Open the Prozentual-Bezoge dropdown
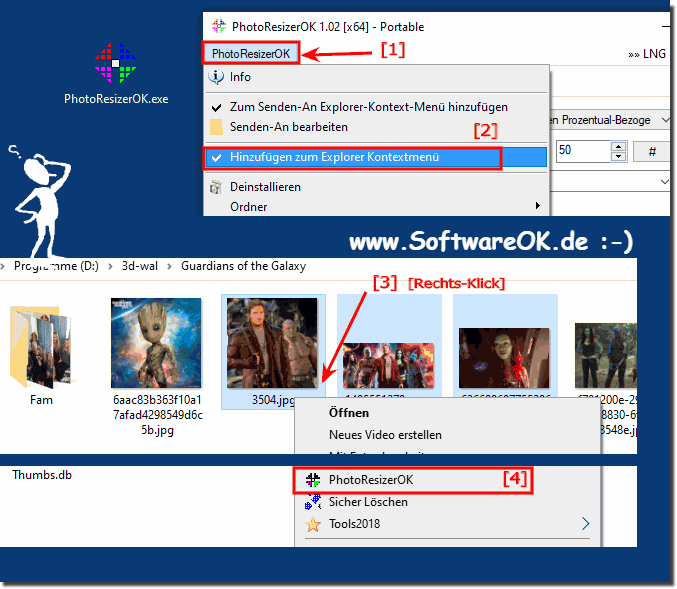 click(x=610, y=120)
